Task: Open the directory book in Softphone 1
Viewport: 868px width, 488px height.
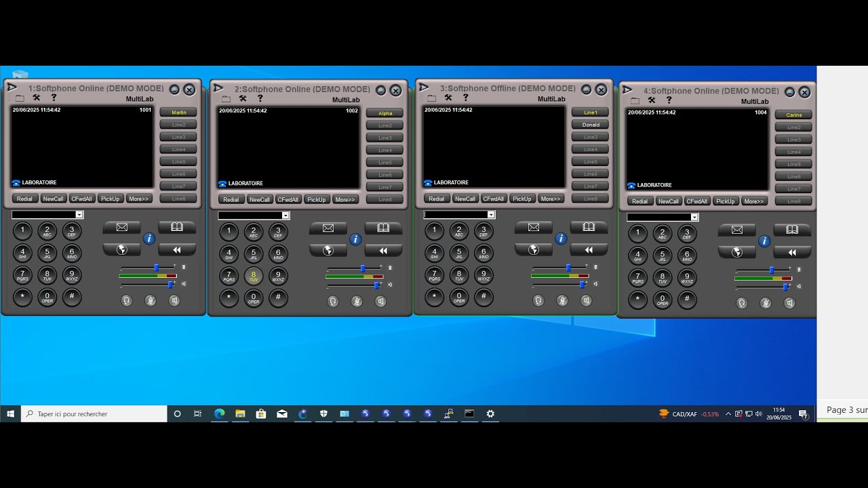Action: [177, 228]
